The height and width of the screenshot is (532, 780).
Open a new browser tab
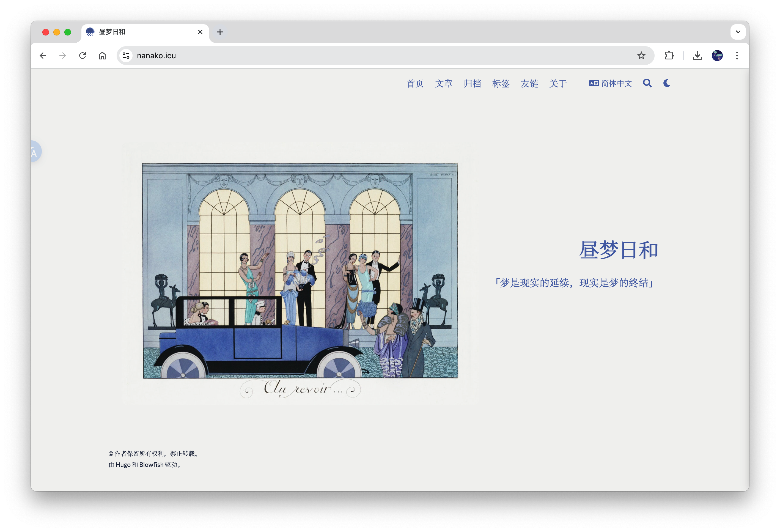[x=220, y=32]
